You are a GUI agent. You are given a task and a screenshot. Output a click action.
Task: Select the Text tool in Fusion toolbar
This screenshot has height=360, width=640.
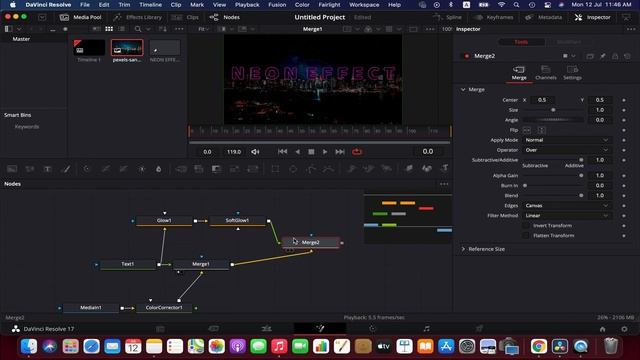click(47, 169)
